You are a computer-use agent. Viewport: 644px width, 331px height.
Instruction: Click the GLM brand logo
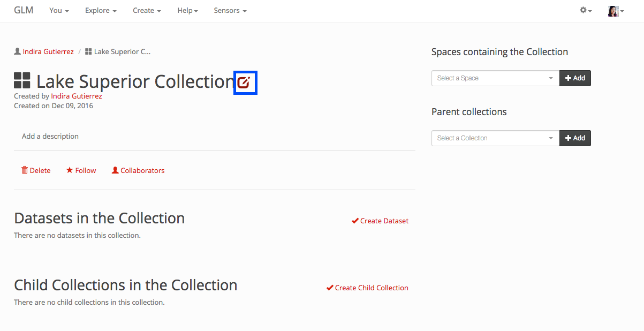(x=24, y=10)
